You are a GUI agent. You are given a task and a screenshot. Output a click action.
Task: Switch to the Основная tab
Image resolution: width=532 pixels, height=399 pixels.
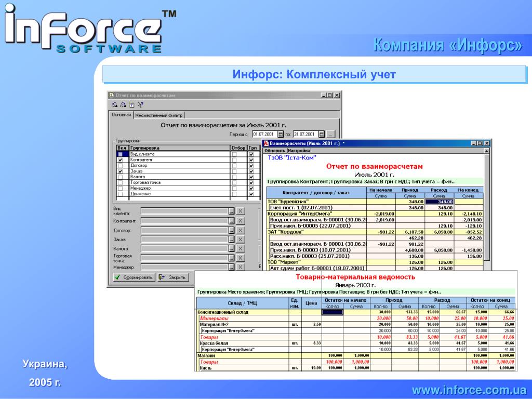[121, 115]
